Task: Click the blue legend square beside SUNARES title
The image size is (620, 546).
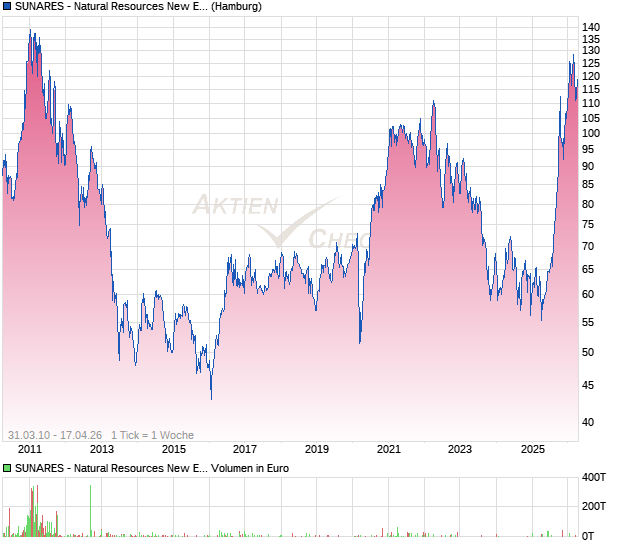Action: 7,6
